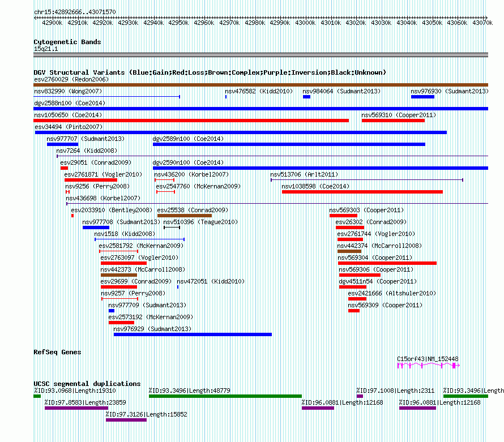Viewport: 504px width, 442px height.
Task: Click the esv2760029 (Redon2006) variant label
Action: click(x=71, y=79)
